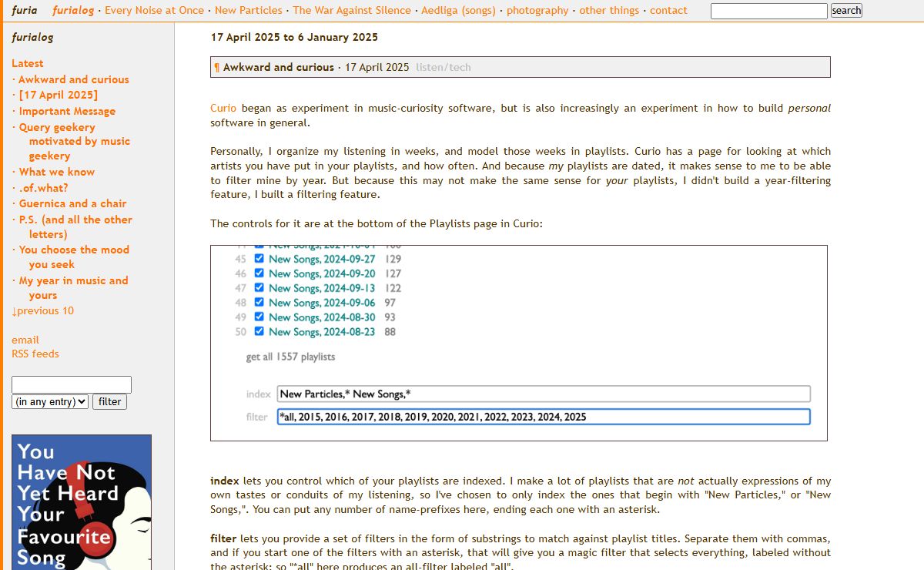
Task: Open the contact page
Action: point(668,11)
